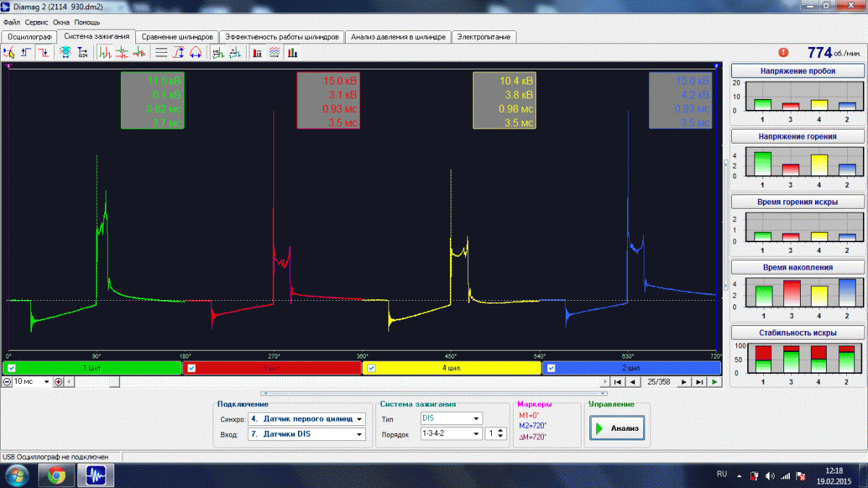Open Chrome from the taskbar

tap(56, 475)
